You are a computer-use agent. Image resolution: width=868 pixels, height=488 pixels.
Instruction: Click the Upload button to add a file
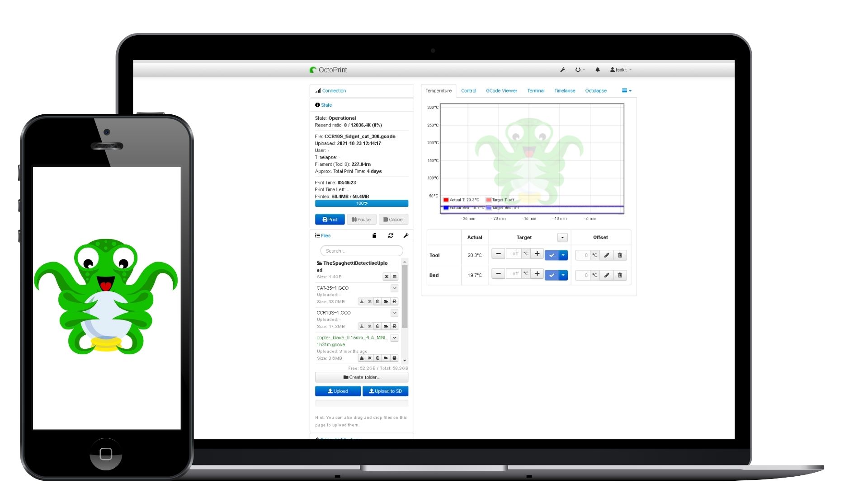[x=337, y=391]
